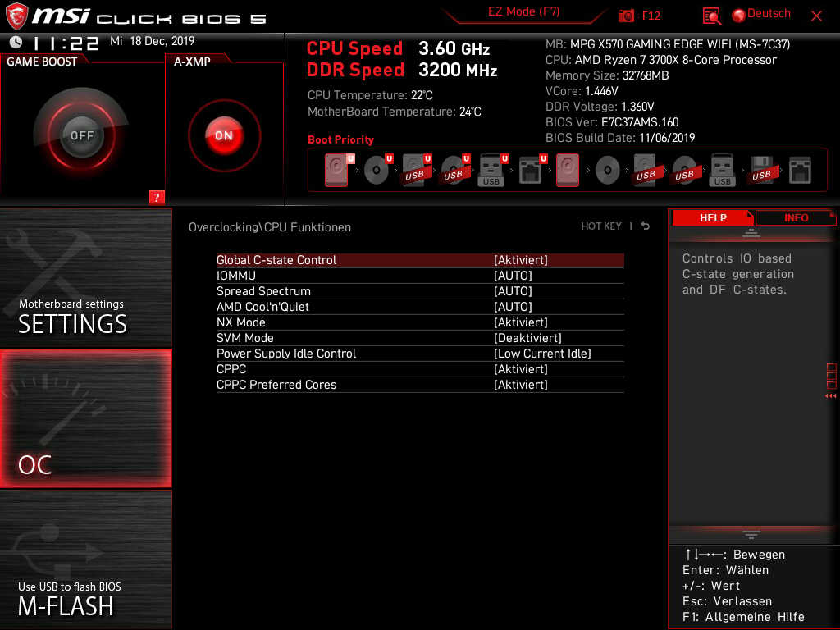Image resolution: width=840 pixels, height=630 pixels.
Task: Click the help panel bottom collapse handle
Action: pyautogui.click(x=751, y=535)
